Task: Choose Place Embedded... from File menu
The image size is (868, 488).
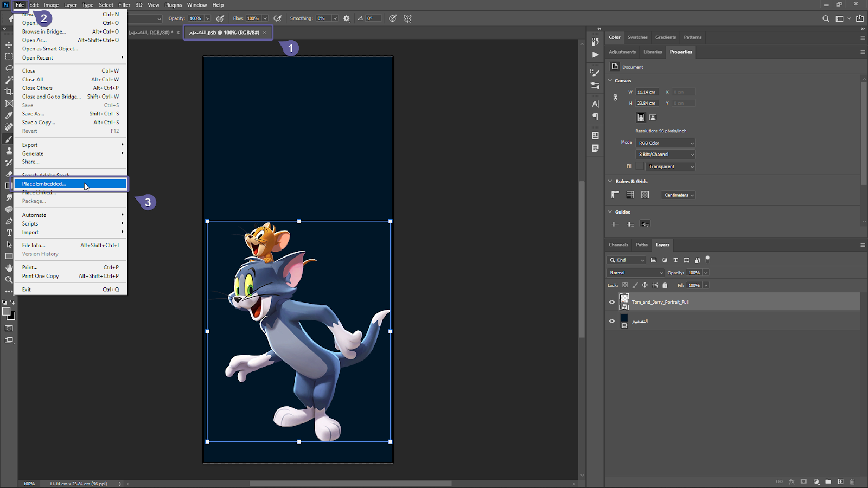Action: click(x=71, y=184)
